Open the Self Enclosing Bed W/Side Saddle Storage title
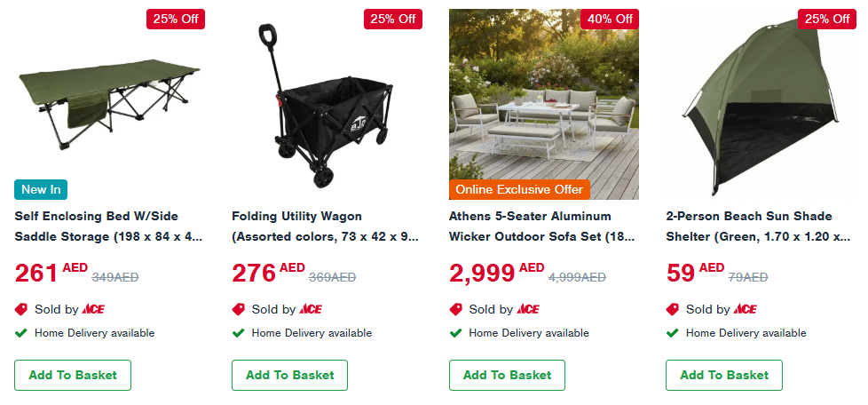This screenshot has height=405, width=868. [x=108, y=226]
